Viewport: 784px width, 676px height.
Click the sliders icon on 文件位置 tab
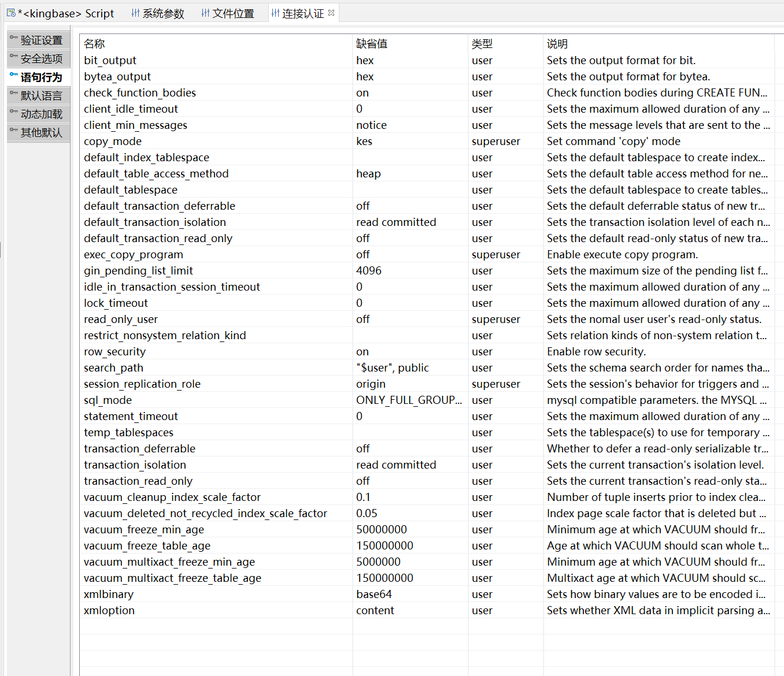[x=205, y=13]
